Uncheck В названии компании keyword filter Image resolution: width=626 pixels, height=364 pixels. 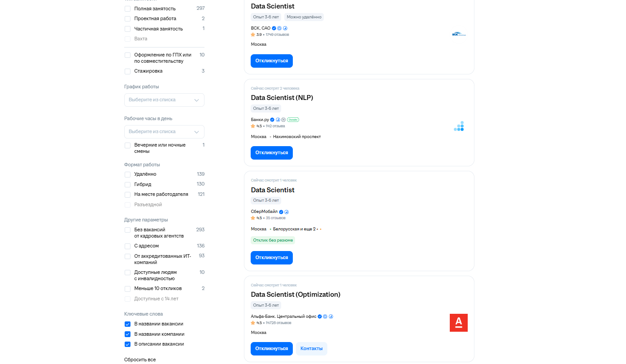[128, 334]
